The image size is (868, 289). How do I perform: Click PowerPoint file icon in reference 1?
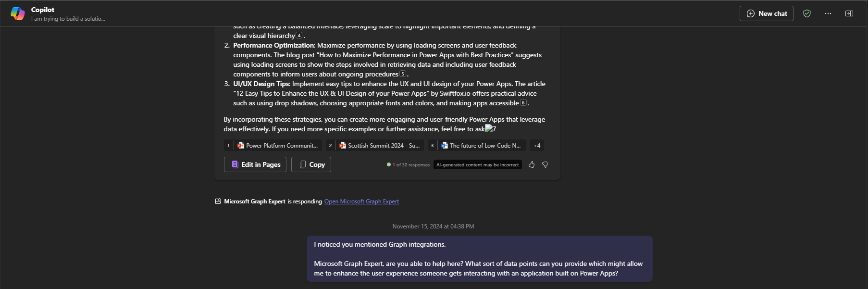(241, 145)
